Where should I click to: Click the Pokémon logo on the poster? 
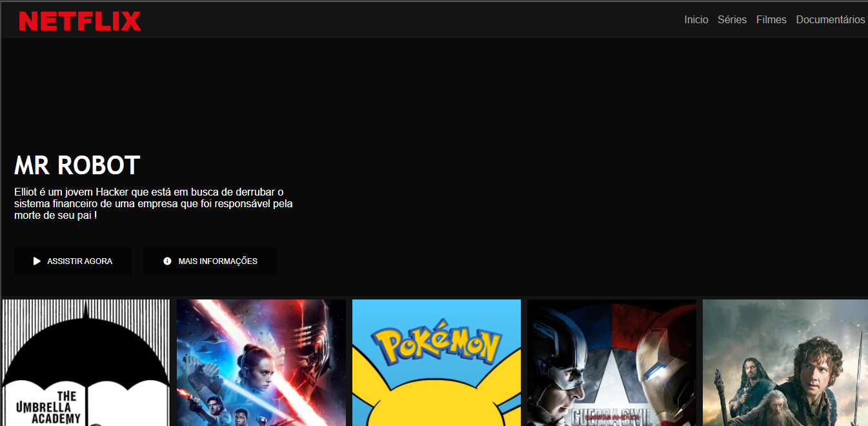tap(437, 347)
